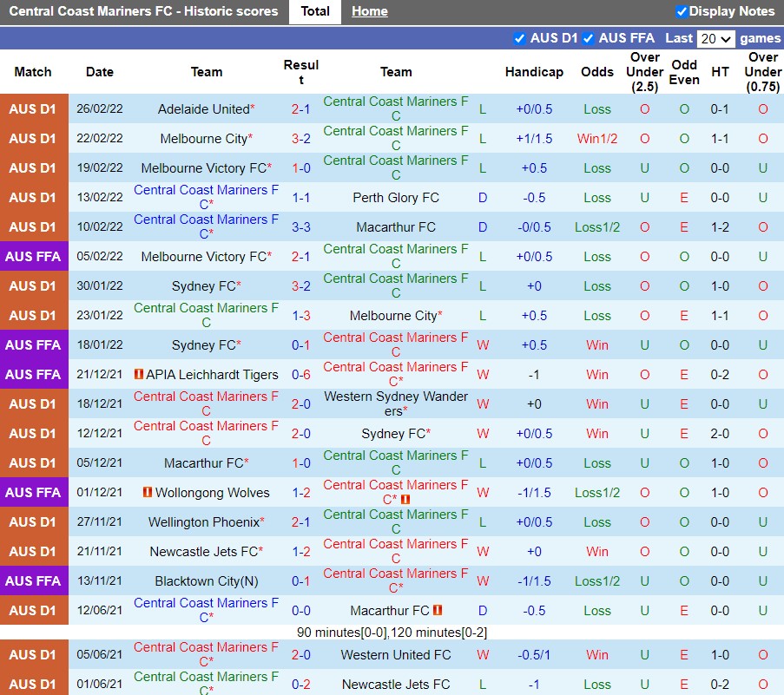Open the Adelaide United team link
This screenshot has height=695, width=784.
[203, 109]
